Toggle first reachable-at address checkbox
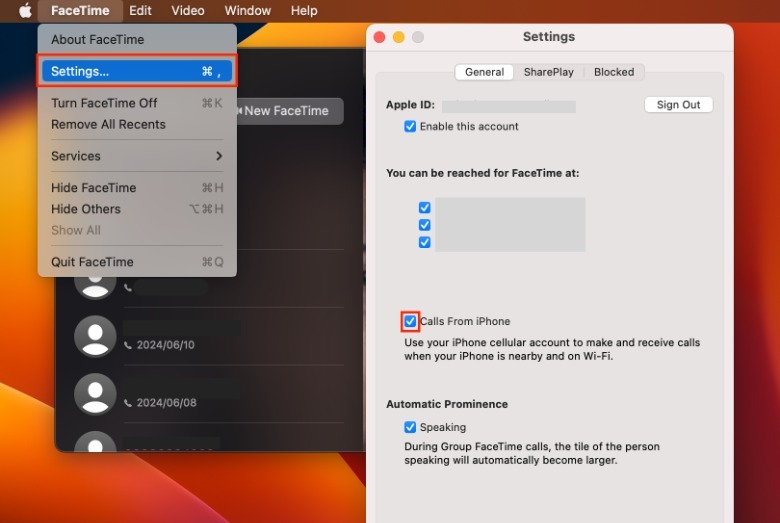 pyautogui.click(x=424, y=208)
